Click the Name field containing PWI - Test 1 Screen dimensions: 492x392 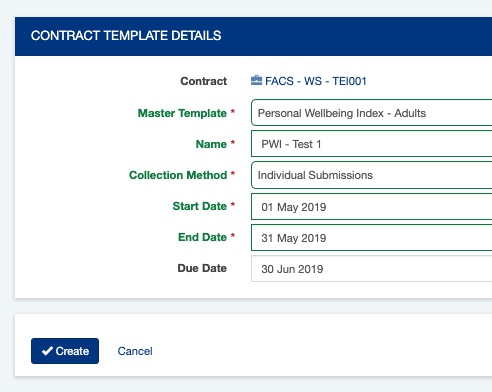click(x=371, y=144)
